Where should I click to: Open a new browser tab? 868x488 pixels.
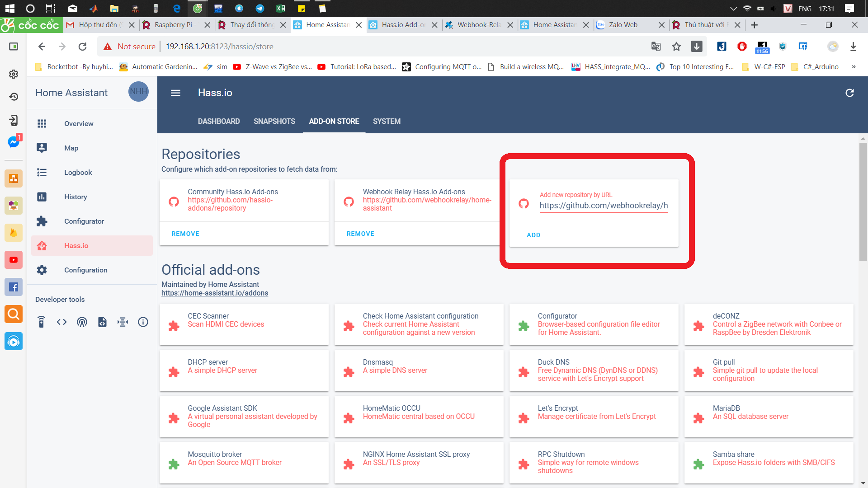point(754,25)
